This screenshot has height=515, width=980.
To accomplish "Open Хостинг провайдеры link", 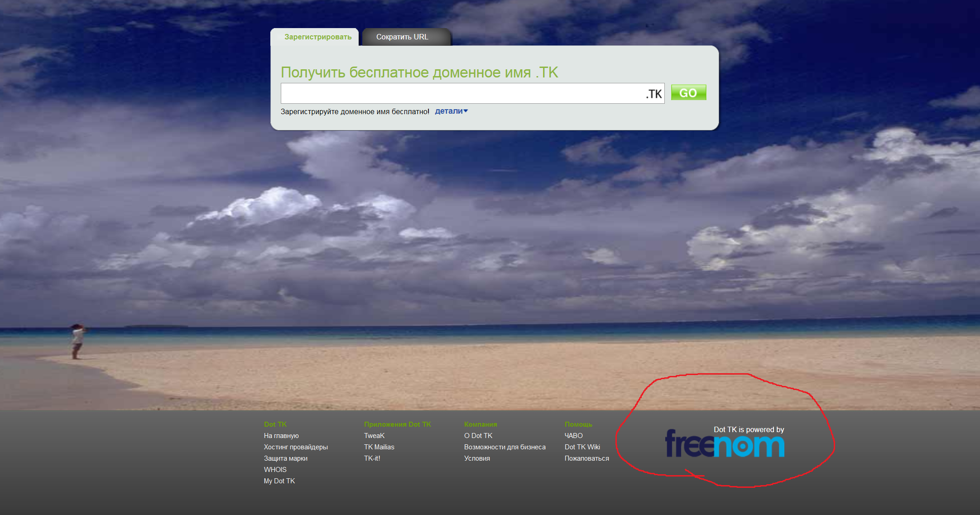I will [x=296, y=447].
